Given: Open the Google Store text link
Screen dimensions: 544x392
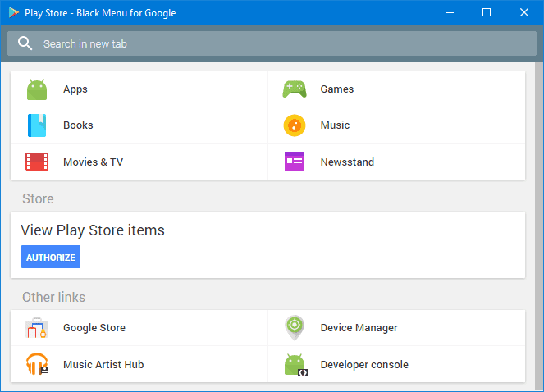Looking at the screenshot, I should point(94,328).
